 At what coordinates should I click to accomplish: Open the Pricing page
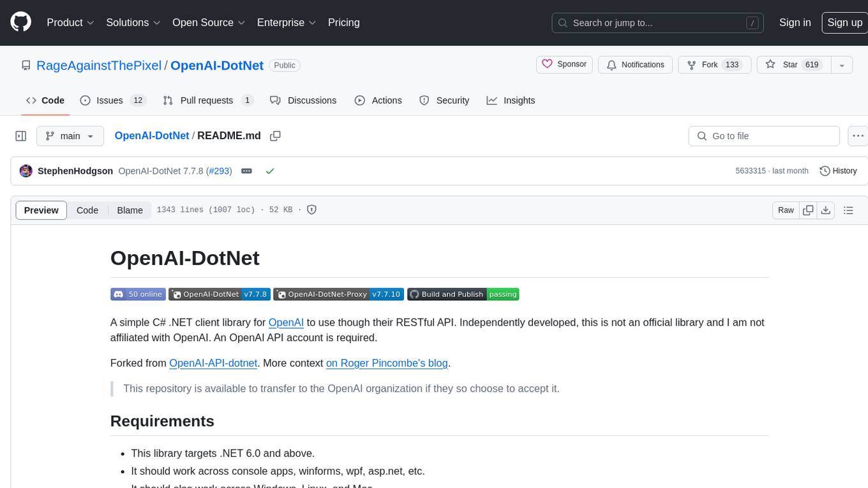344,22
